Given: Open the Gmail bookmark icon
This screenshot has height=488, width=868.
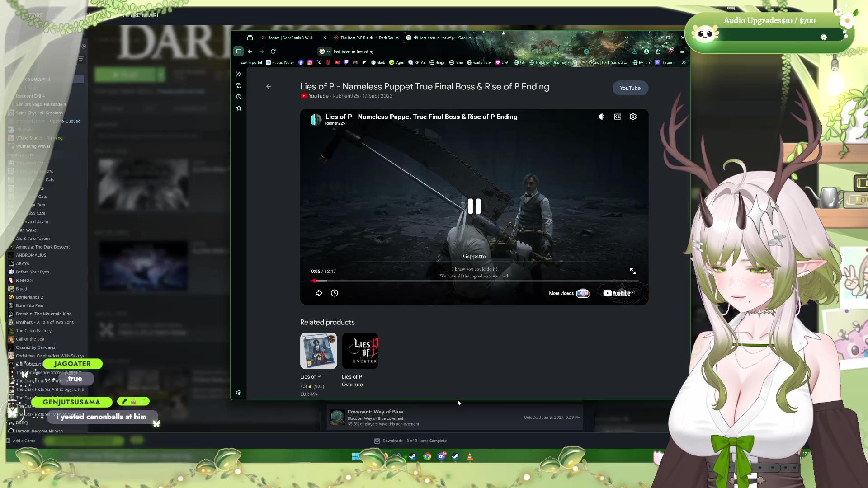Looking at the screenshot, I should tap(355, 62).
